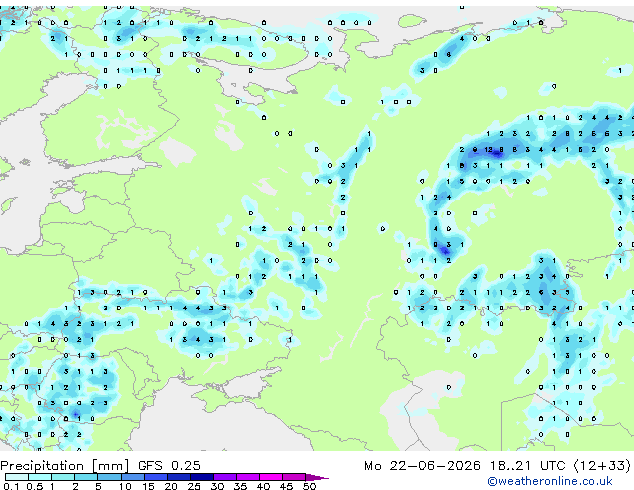Click the '45' legend scale label
The image size is (634, 490).
pyautogui.click(x=286, y=486)
